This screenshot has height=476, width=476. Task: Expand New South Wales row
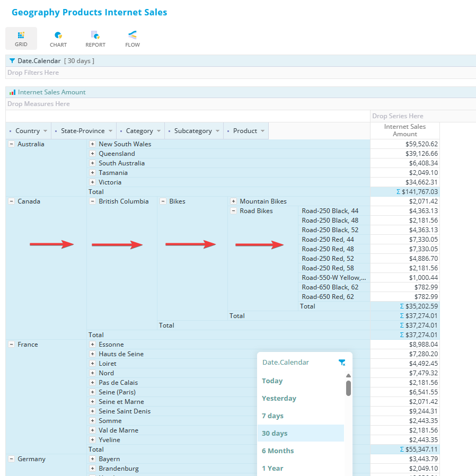(x=92, y=144)
